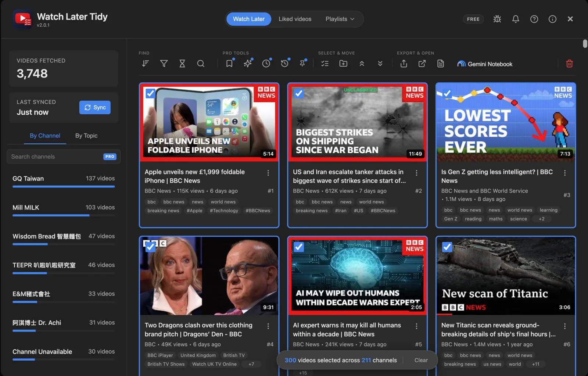The image size is (588, 376).
Task: Clear the 300 selected videos
Action: click(x=421, y=360)
